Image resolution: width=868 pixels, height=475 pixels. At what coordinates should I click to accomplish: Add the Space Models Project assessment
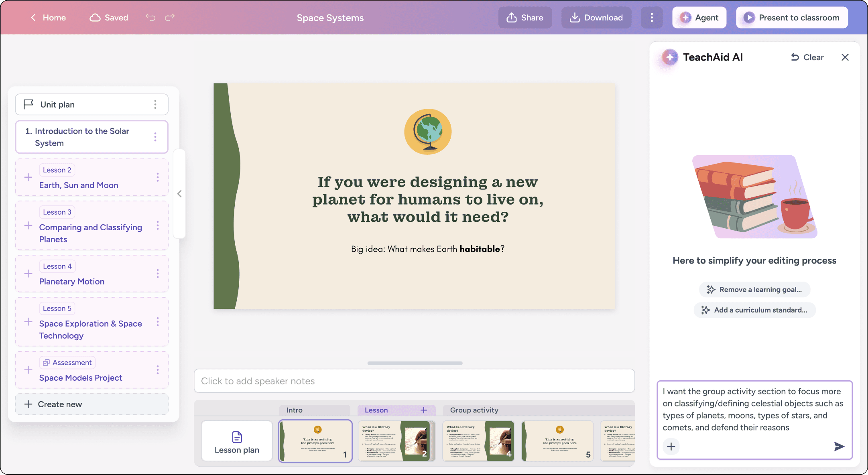point(28,370)
